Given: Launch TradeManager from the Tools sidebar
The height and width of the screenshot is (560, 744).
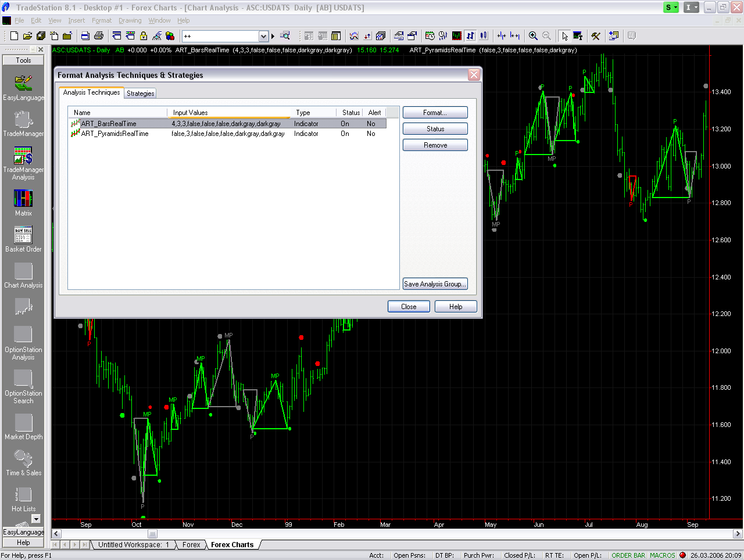Looking at the screenshot, I should [x=23, y=122].
